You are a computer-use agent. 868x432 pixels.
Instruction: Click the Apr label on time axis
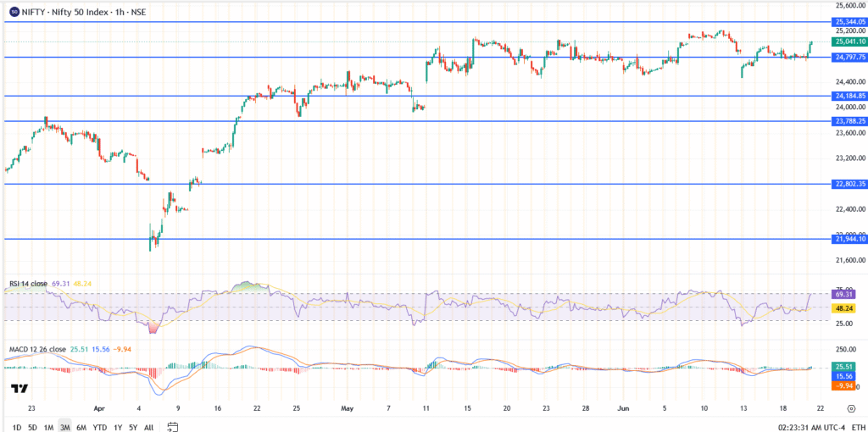(x=99, y=409)
